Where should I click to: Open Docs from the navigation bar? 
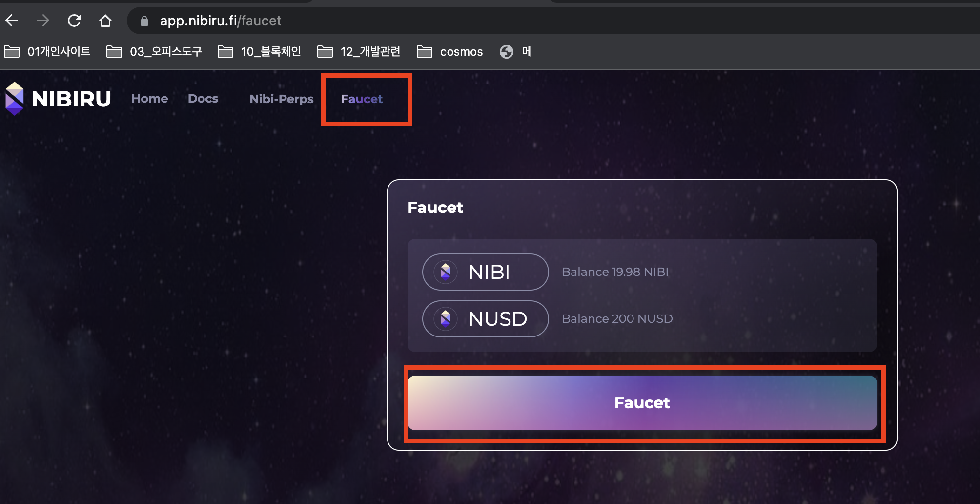(x=203, y=99)
